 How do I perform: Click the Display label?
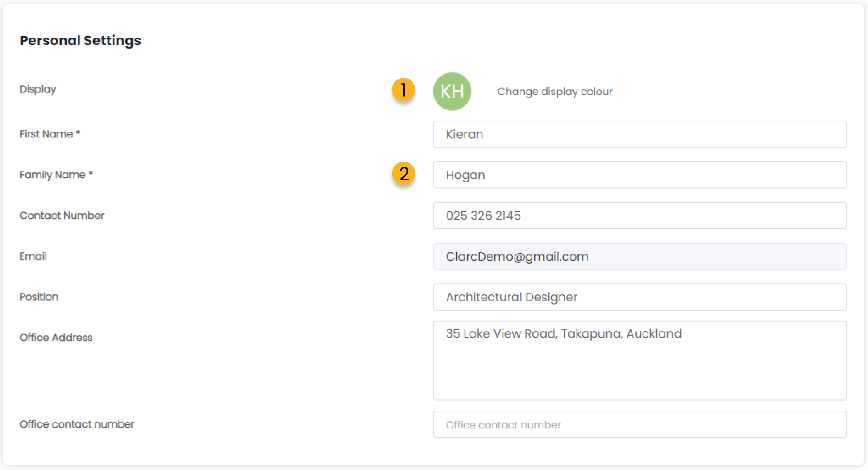[38, 89]
